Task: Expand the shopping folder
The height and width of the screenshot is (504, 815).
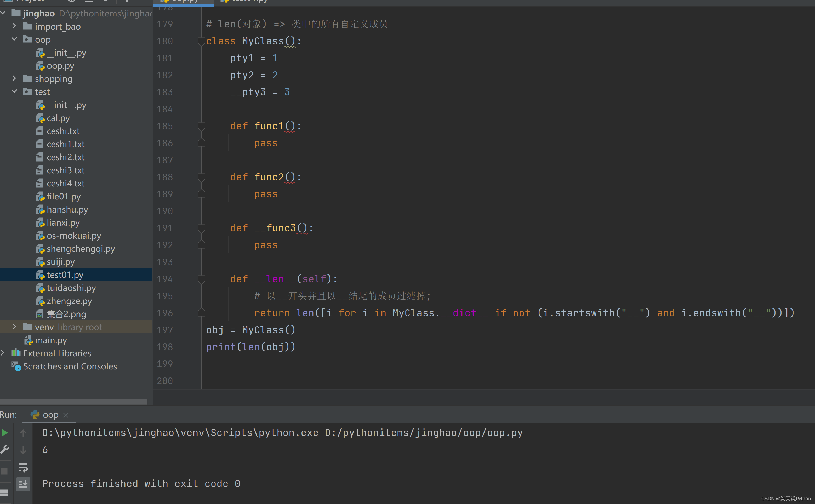Action: coord(14,78)
